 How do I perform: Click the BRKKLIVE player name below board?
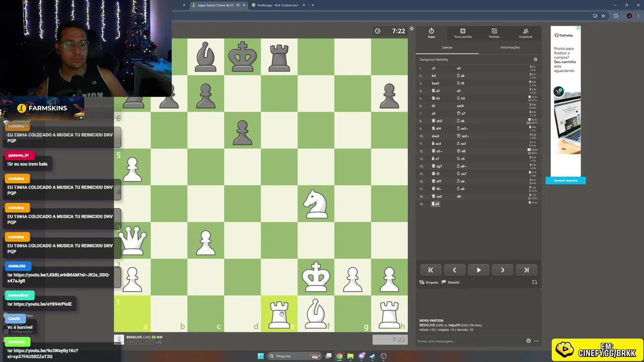point(133,337)
